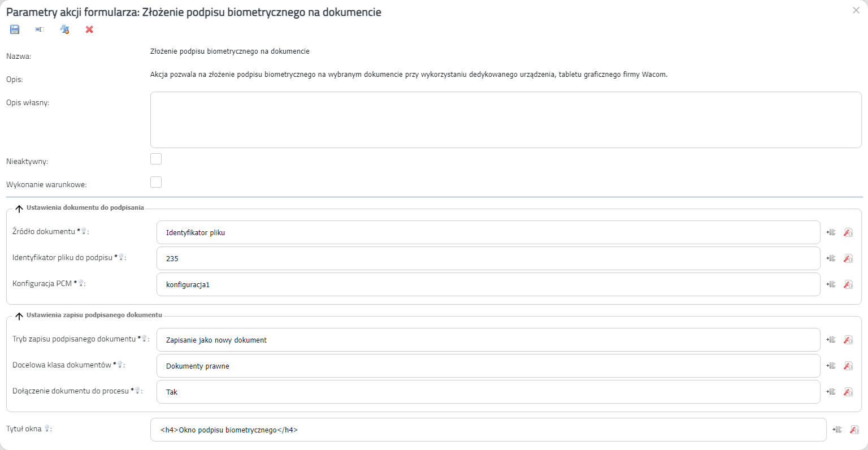This screenshot has height=450, width=868.
Task: Click the rename field toolbar icon
Action: [x=40, y=29]
